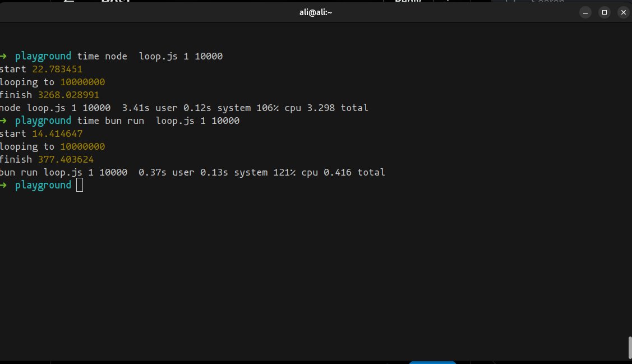The image size is (632, 364).
Task: Click the terminal scrollbar thumb
Action: pos(630,348)
